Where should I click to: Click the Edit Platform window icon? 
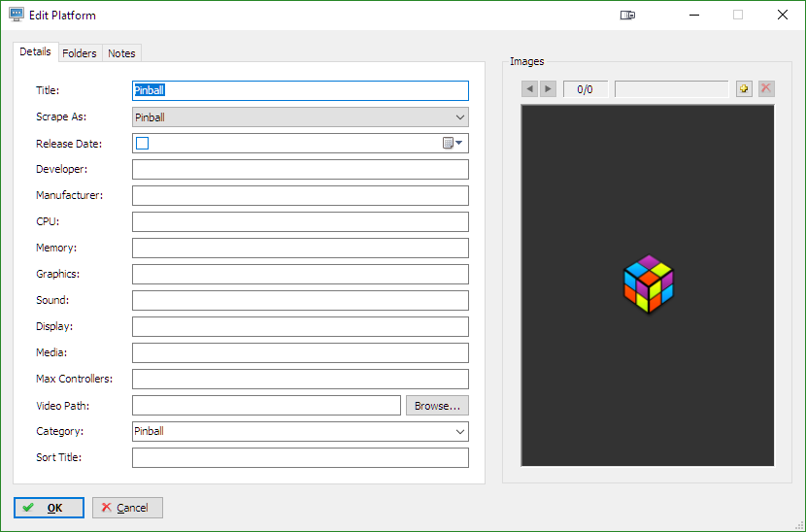[17, 15]
